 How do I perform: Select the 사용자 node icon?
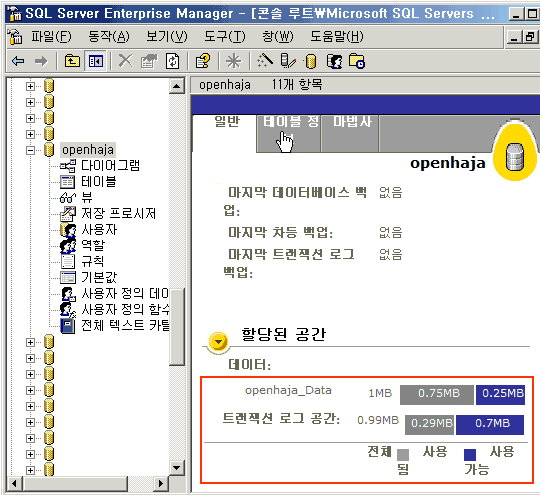click(x=68, y=230)
